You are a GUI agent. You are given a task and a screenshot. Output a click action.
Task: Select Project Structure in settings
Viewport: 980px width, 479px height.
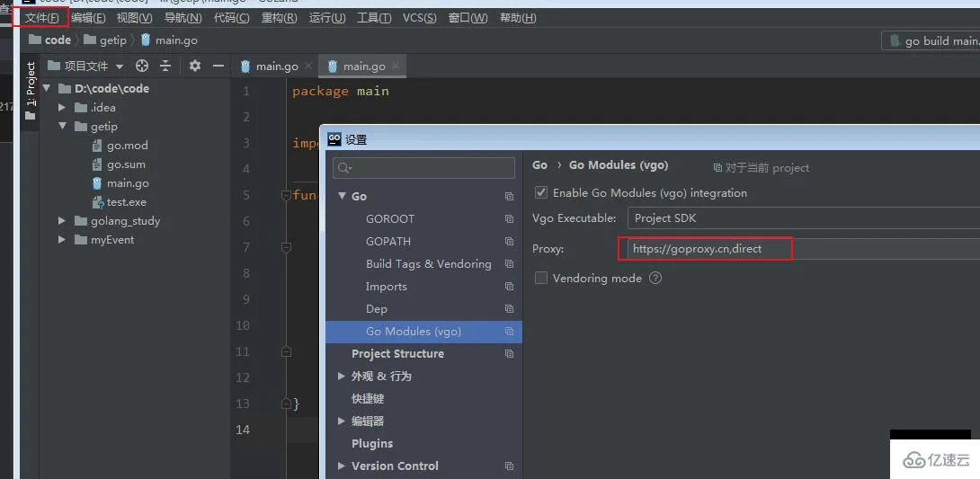click(x=397, y=353)
